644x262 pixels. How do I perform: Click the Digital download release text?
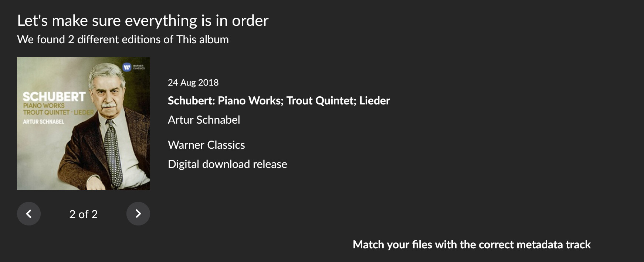[x=227, y=164]
